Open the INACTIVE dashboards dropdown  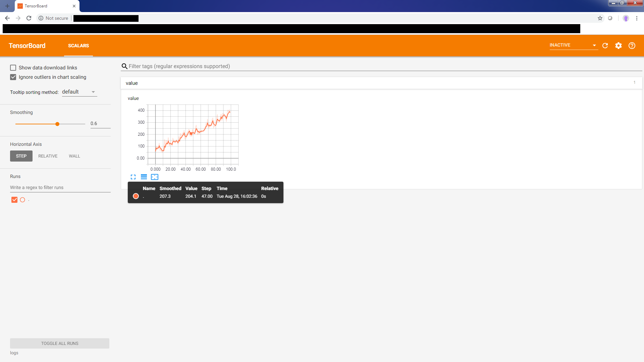pos(573,45)
